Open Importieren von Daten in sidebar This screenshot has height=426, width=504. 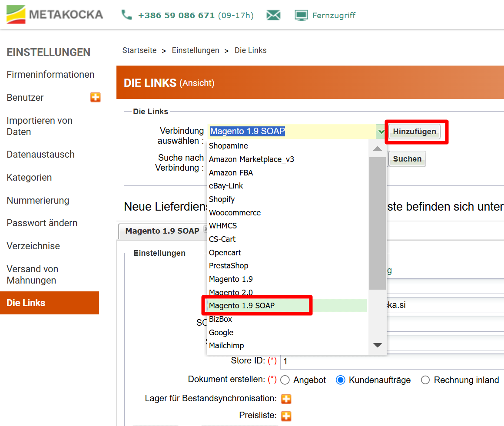coord(40,126)
